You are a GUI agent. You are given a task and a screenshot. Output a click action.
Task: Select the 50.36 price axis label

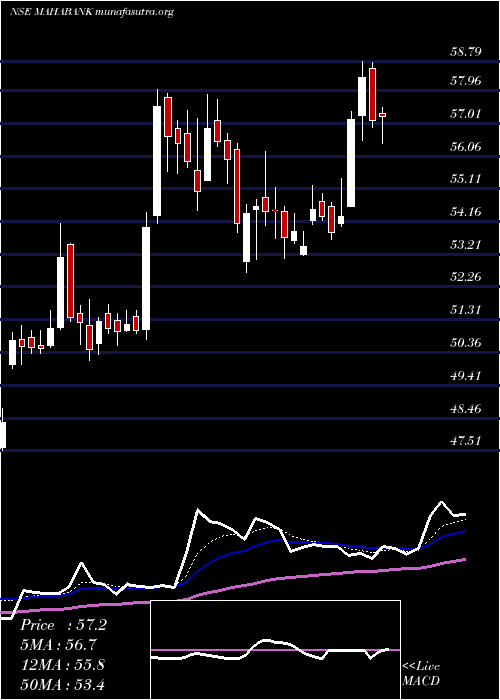click(x=466, y=343)
